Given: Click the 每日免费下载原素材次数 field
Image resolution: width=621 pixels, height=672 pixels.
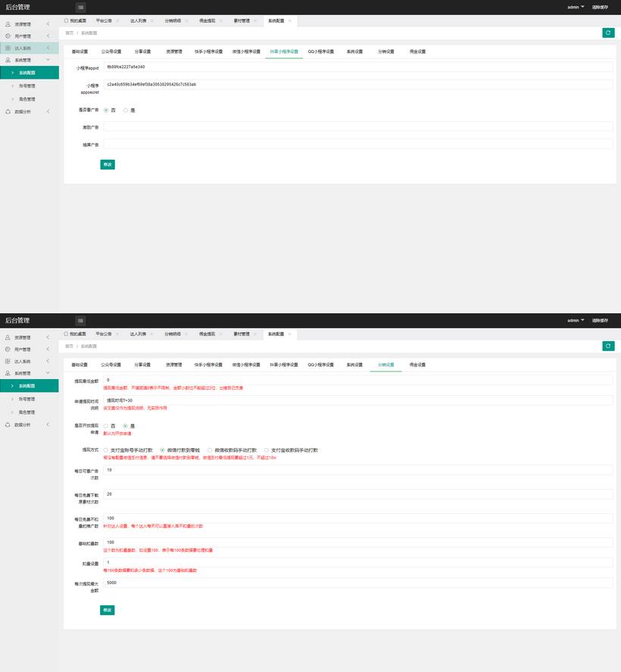Looking at the screenshot, I should [357, 494].
